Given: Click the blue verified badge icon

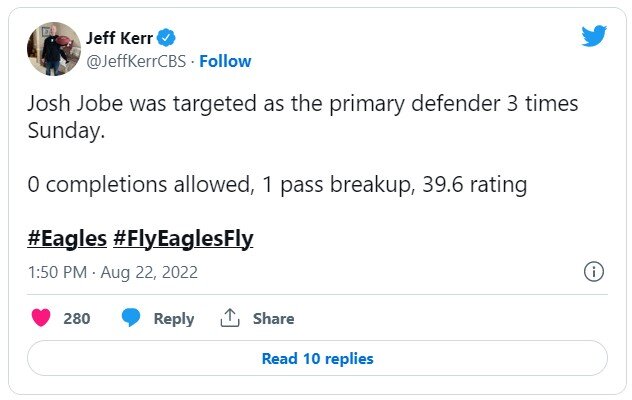Looking at the screenshot, I should [167, 38].
